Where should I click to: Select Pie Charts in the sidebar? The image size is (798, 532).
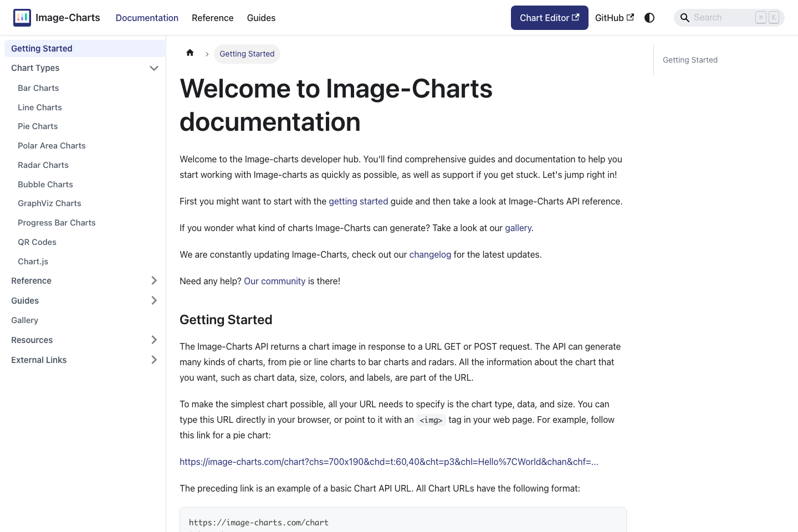[x=38, y=126]
